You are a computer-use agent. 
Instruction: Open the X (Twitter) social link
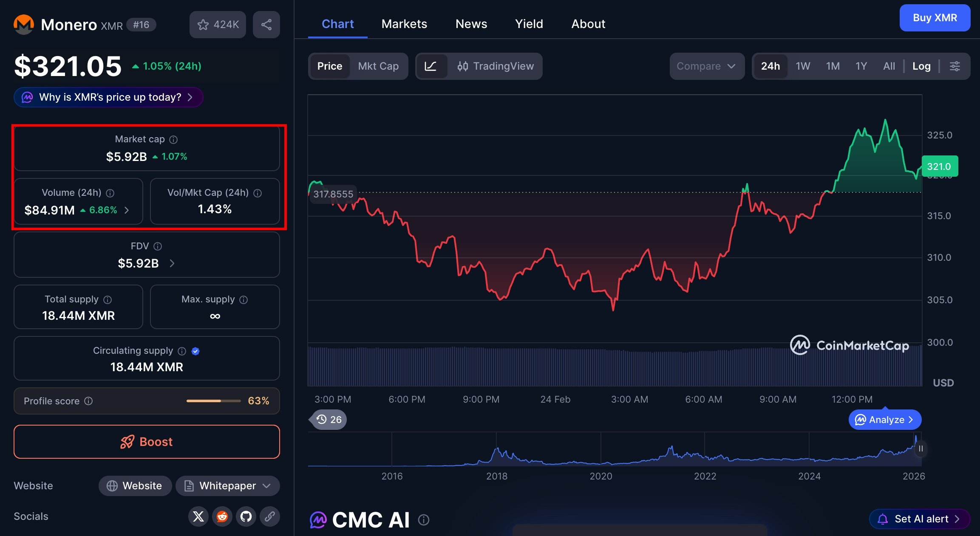click(198, 516)
